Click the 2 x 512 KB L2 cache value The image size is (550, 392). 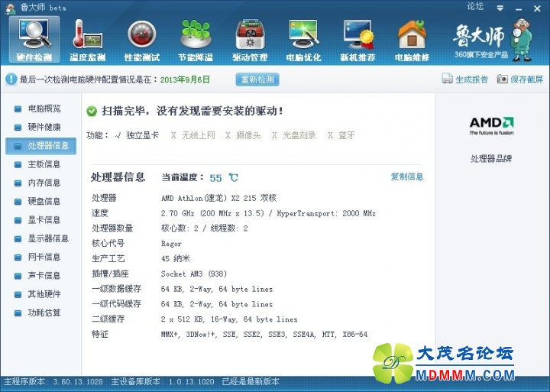[229, 319]
